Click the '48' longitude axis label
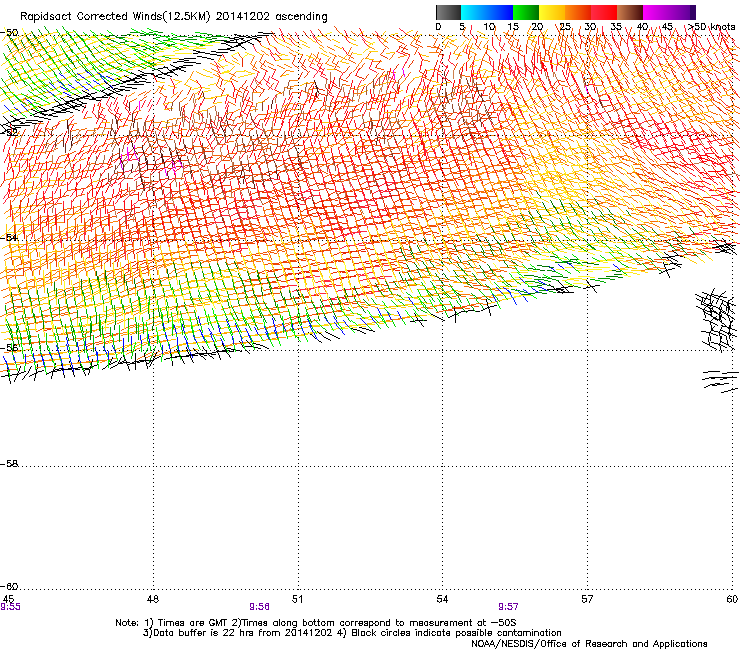 [x=153, y=599]
